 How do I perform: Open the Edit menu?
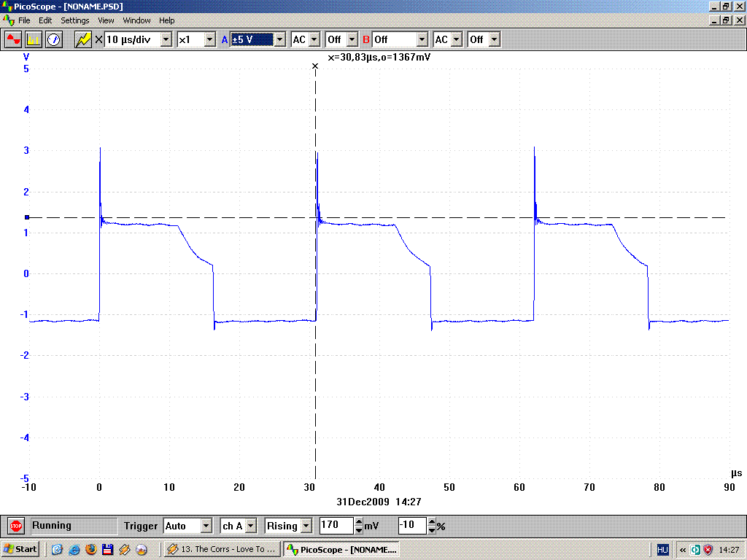coord(45,20)
